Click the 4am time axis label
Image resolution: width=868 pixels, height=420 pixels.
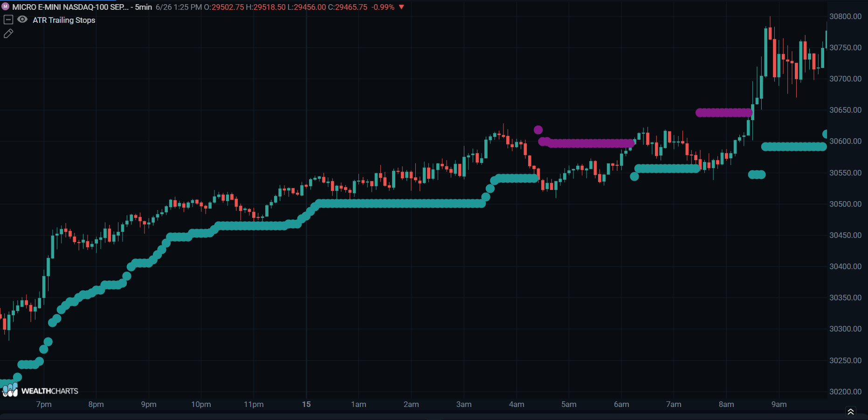(517, 404)
